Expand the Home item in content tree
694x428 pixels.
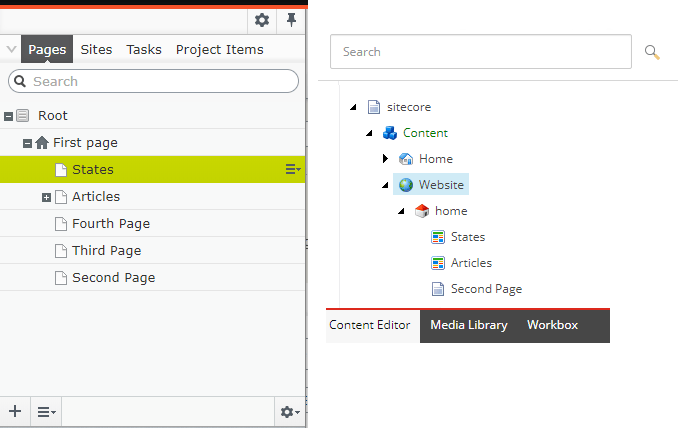(385, 158)
